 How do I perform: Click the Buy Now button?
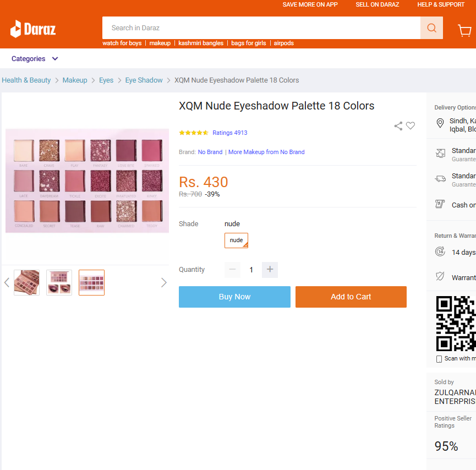tap(234, 297)
